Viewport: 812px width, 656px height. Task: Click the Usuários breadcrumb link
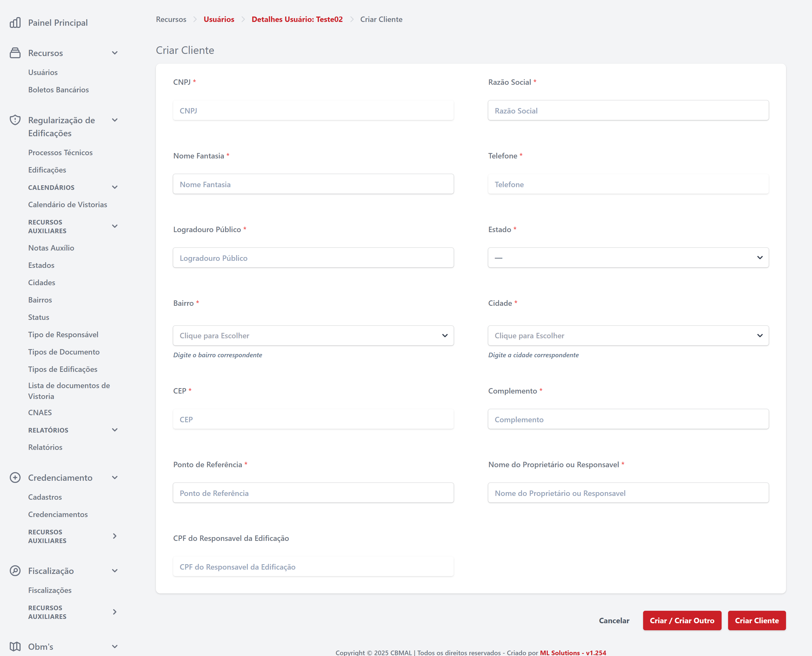click(x=219, y=19)
